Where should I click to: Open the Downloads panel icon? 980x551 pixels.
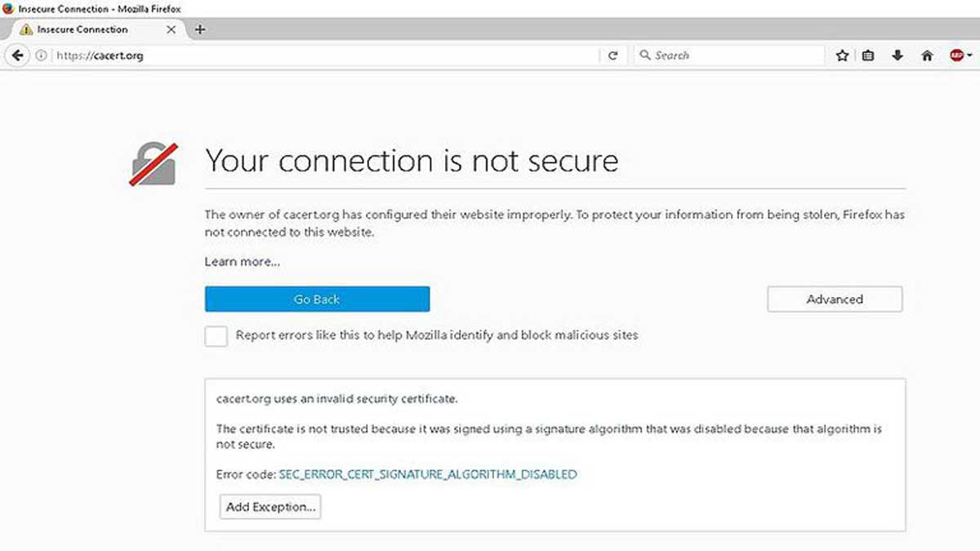click(x=898, y=56)
